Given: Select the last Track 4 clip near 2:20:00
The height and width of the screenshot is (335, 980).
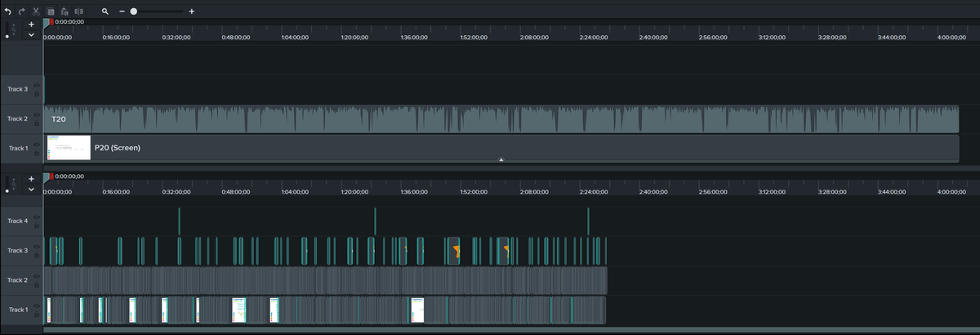Looking at the screenshot, I should coord(588,221).
